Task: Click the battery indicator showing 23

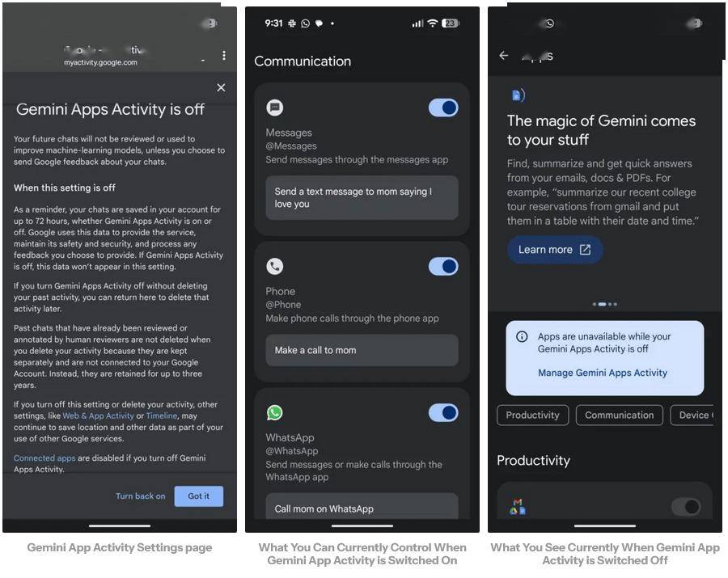Action: pos(451,23)
